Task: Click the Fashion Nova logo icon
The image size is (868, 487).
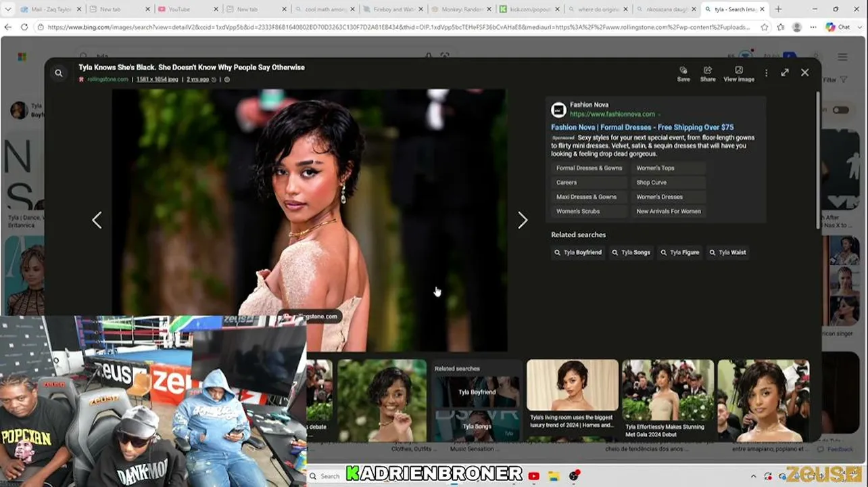Action: coord(558,110)
